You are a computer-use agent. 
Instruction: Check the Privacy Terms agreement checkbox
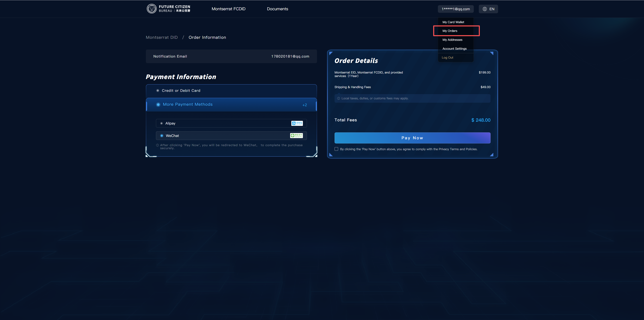(x=336, y=149)
